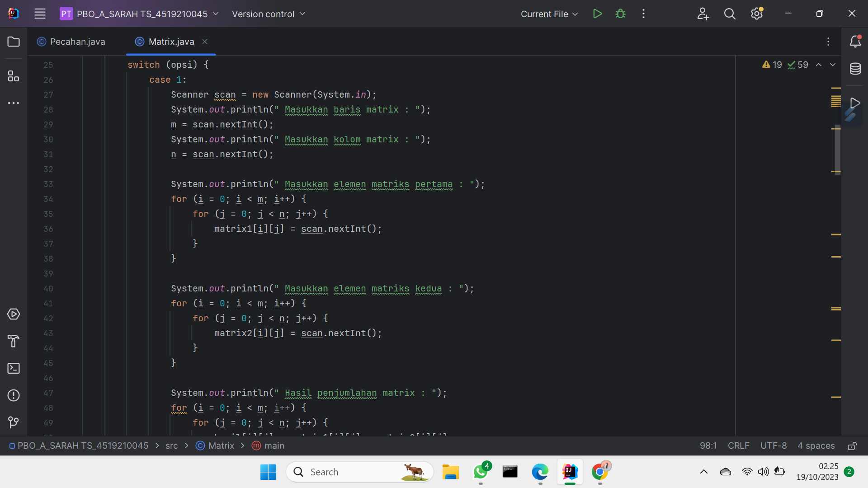
Task: Open the Current File run configuration dropdown
Action: (x=548, y=14)
